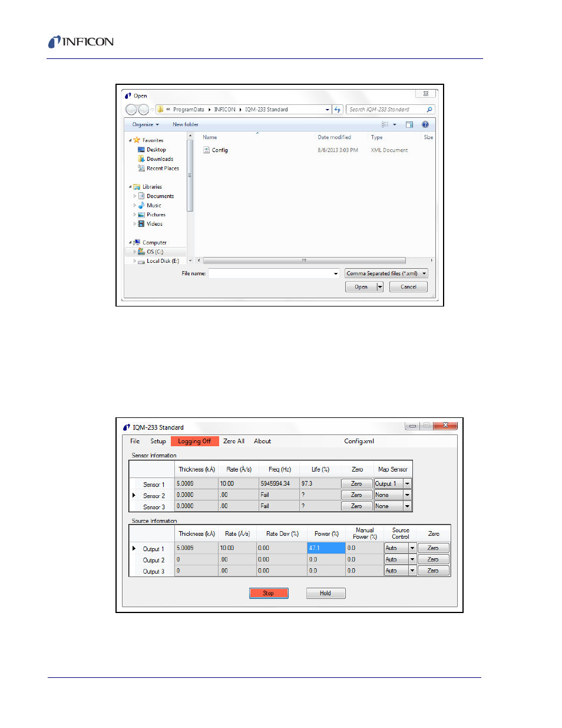
Task: Select the Sensor 2 row header
Action: [152, 496]
